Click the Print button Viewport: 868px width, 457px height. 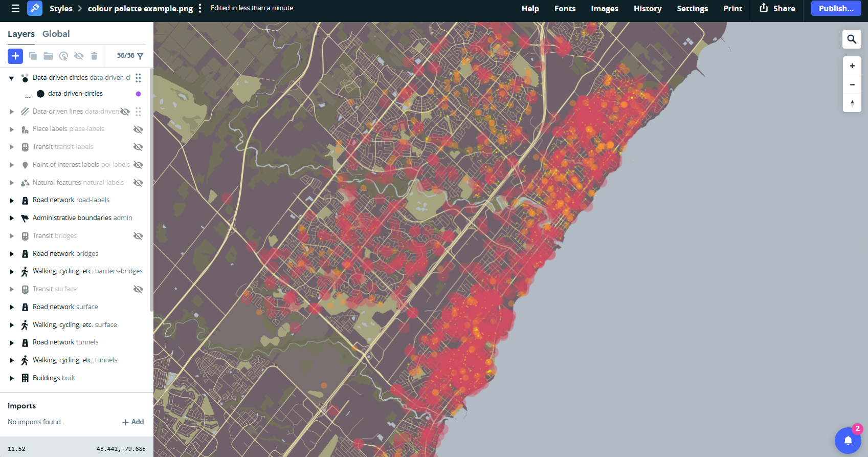click(x=732, y=8)
